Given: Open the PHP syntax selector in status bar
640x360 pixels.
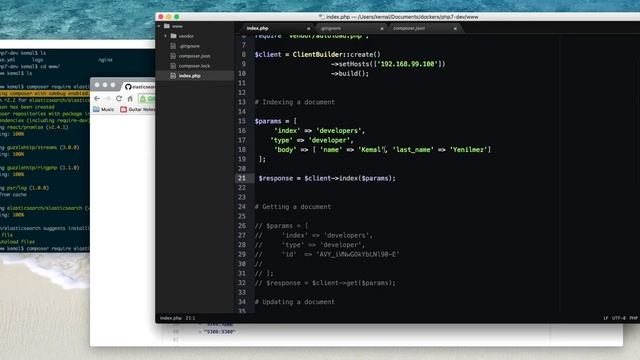Looking at the screenshot, I should coord(633,318).
